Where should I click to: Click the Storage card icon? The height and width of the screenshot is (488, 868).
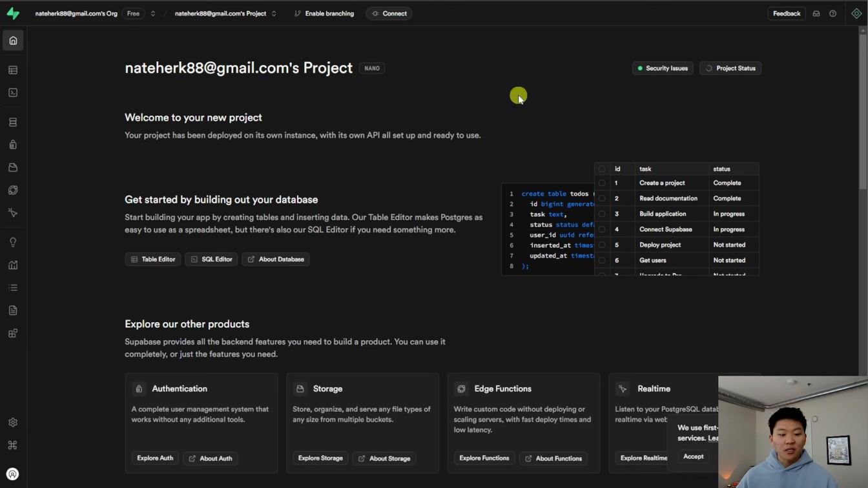click(x=300, y=389)
